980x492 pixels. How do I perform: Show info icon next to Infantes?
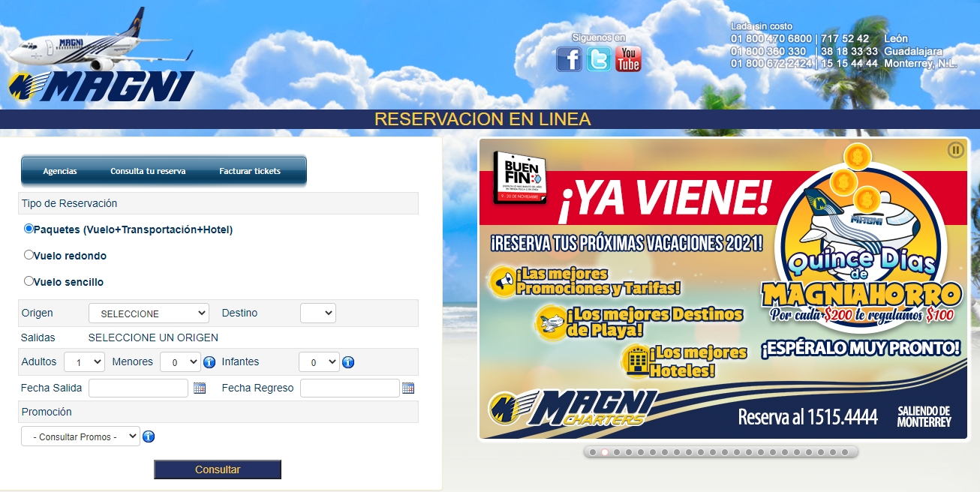348,362
